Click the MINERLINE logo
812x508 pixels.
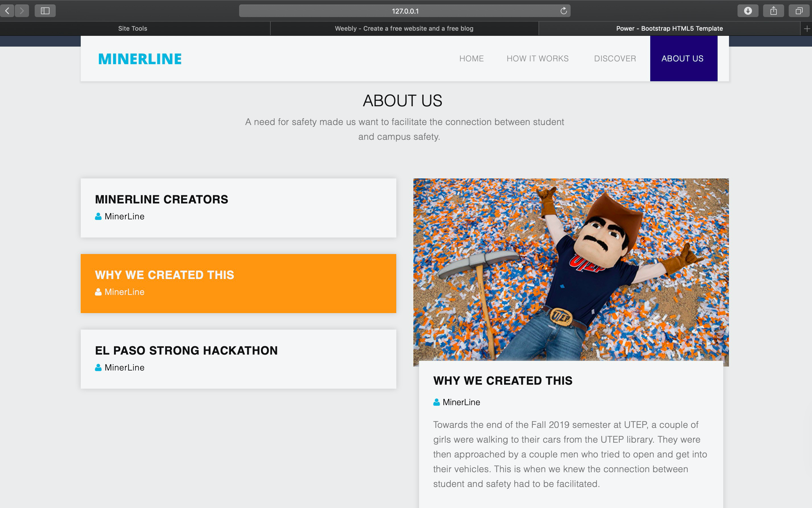point(140,59)
